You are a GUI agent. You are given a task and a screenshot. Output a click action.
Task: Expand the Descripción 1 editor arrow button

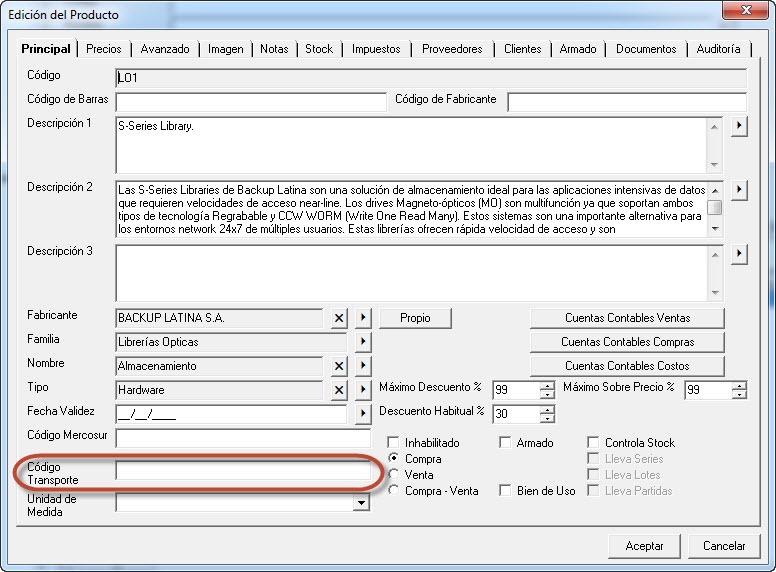pyautogui.click(x=739, y=126)
